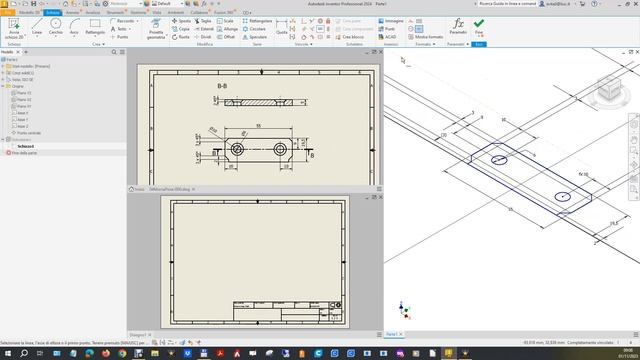
Task: Select the Ruota tool
Action: [x=181, y=37]
